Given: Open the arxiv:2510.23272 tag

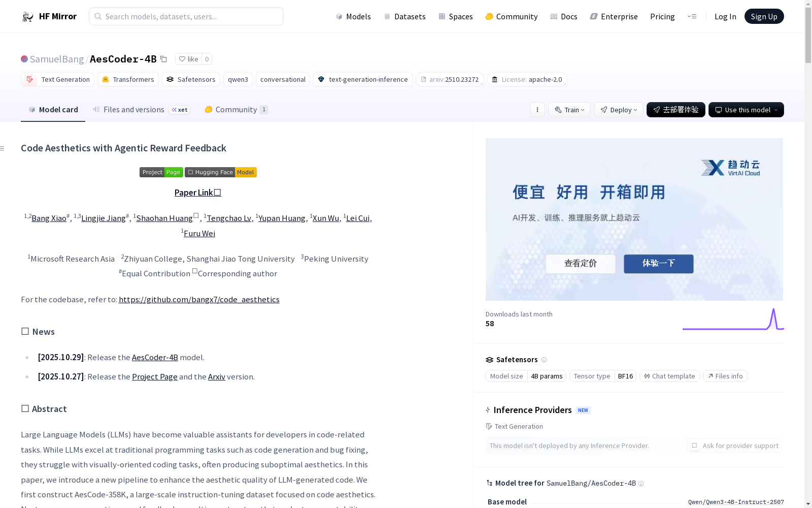Looking at the screenshot, I should [x=450, y=79].
